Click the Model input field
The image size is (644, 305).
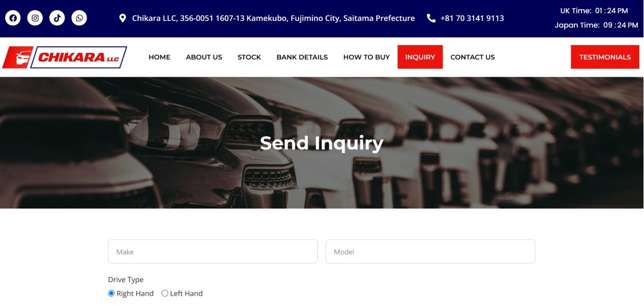point(430,252)
